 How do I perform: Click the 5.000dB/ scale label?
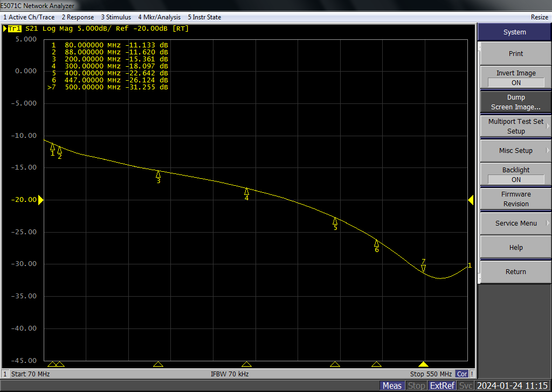94,29
